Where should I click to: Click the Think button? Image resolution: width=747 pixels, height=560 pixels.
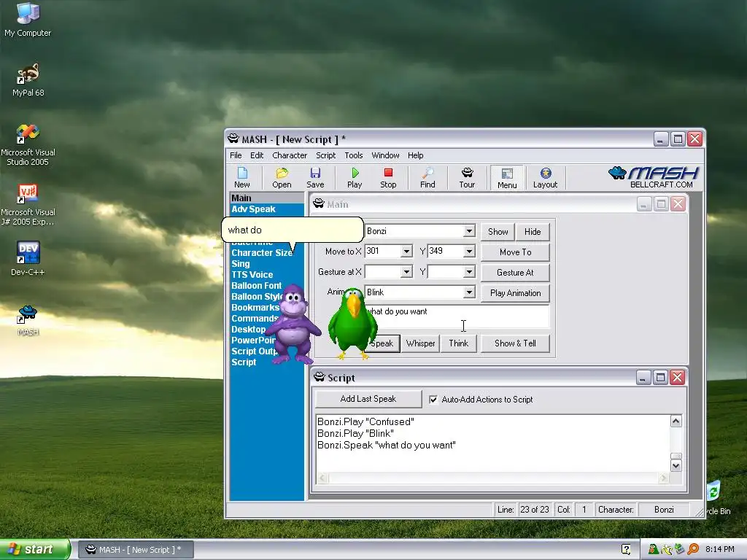click(458, 343)
